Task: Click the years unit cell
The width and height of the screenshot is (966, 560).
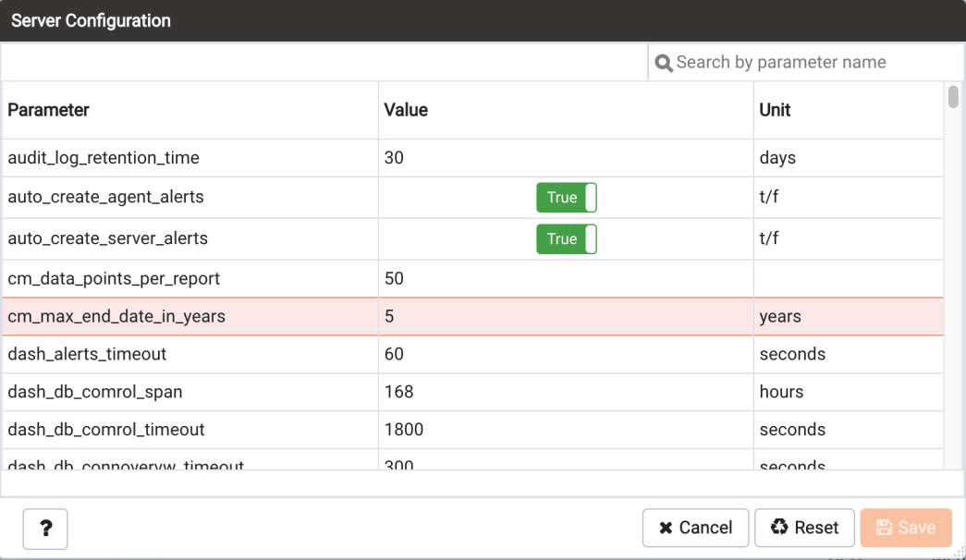Action: [x=849, y=317]
